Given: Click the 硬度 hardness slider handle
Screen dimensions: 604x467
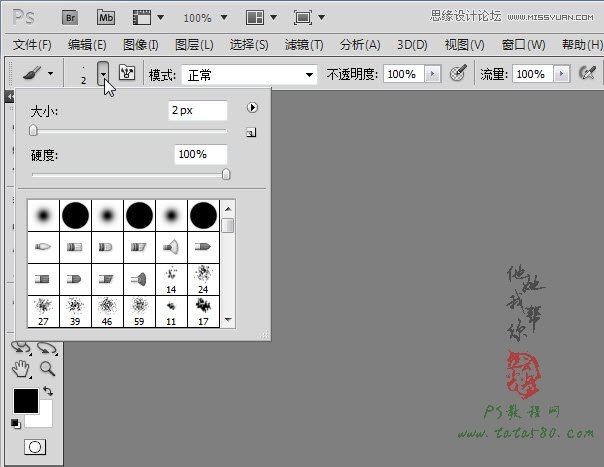Looking at the screenshot, I should click(x=226, y=174).
